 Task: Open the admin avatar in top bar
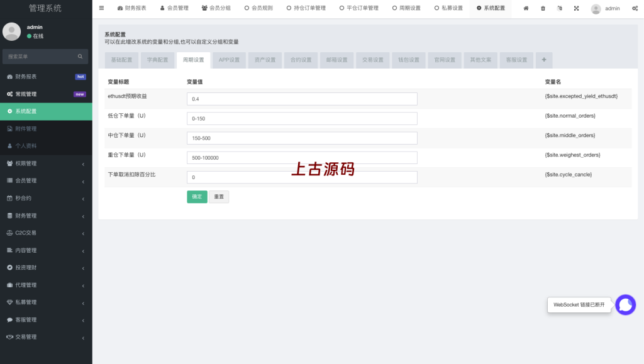click(x=596, y=9)
